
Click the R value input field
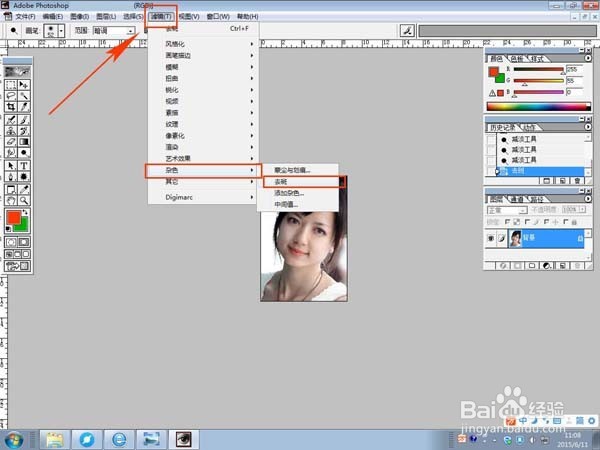point(574,69)
